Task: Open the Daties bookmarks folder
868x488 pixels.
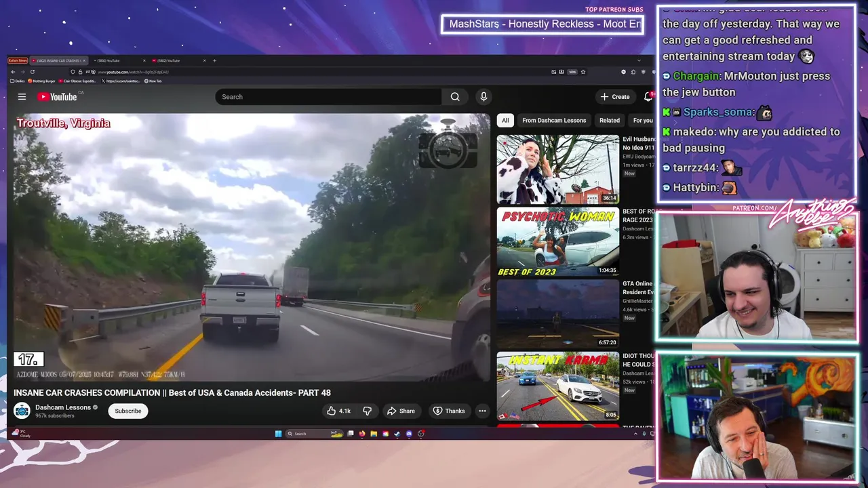Action: (17, 81)
